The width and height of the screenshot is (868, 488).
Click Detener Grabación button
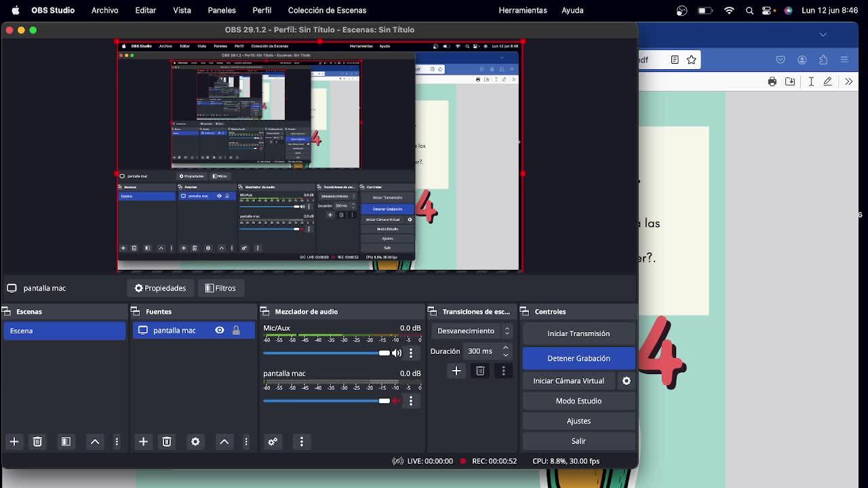click(578, 358)
